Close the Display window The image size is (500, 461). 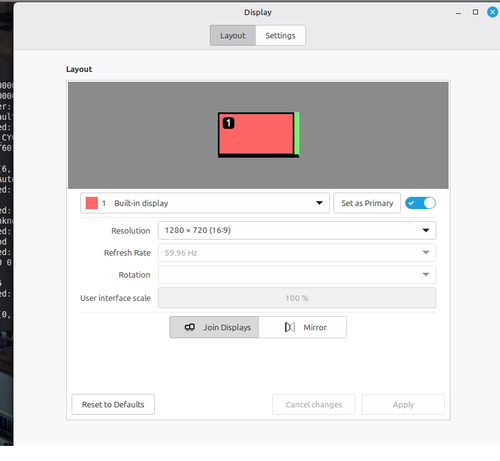pos(492,12)
